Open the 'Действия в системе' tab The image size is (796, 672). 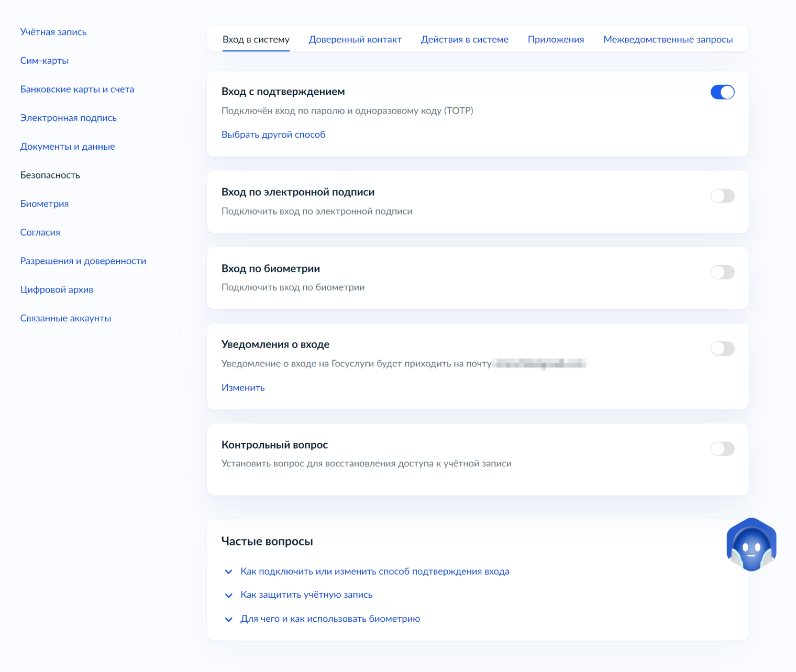click(x=465, y=40)
